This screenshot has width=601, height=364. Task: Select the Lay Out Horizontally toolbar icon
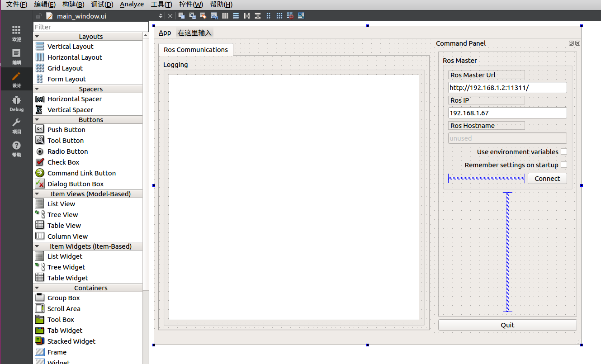pos(225,15)
